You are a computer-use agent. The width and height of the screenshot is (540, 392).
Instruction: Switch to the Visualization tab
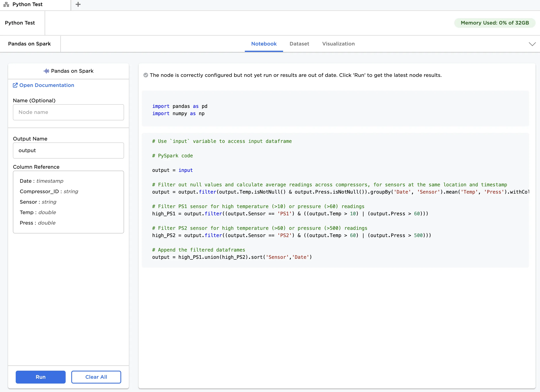click(x=338, y=44)
